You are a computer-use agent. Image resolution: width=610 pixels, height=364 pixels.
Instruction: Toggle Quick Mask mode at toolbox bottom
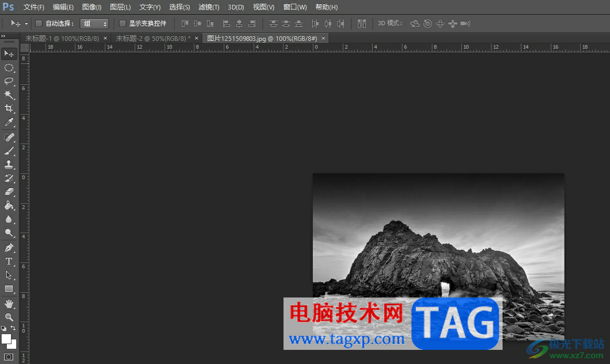click(9, 357)
